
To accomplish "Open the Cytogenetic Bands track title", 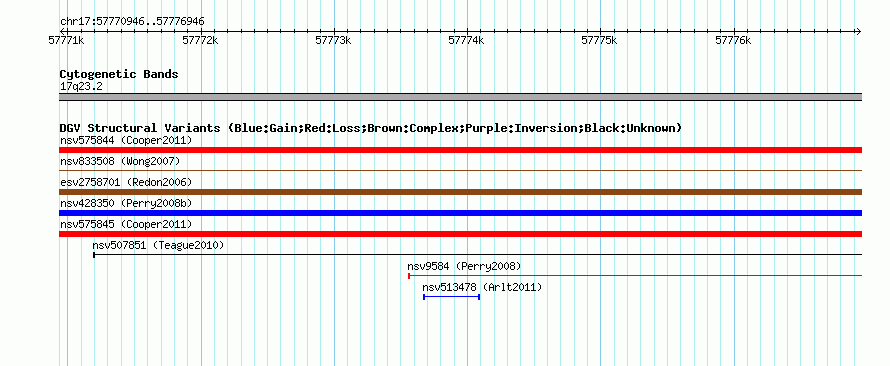I will tap(119, 74).
